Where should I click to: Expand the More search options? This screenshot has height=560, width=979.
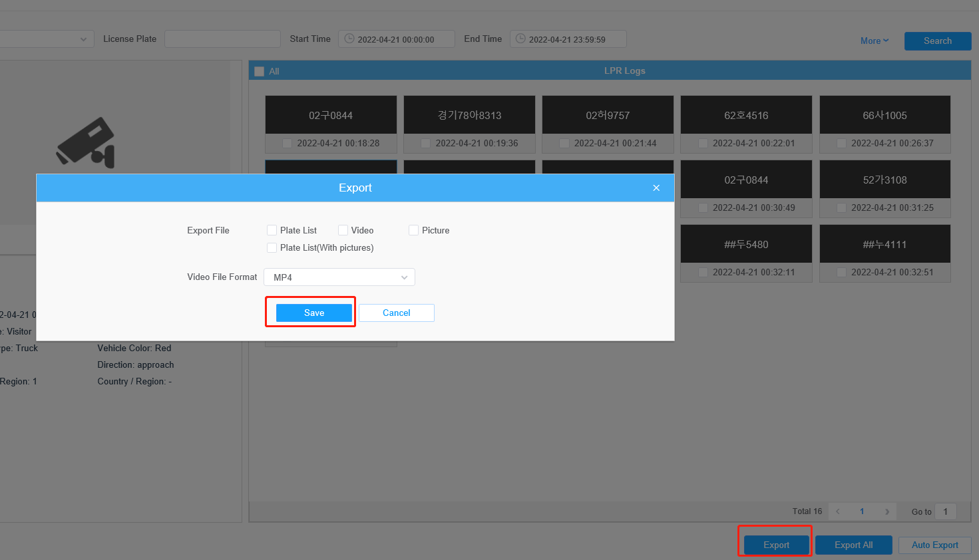(875, 41)
